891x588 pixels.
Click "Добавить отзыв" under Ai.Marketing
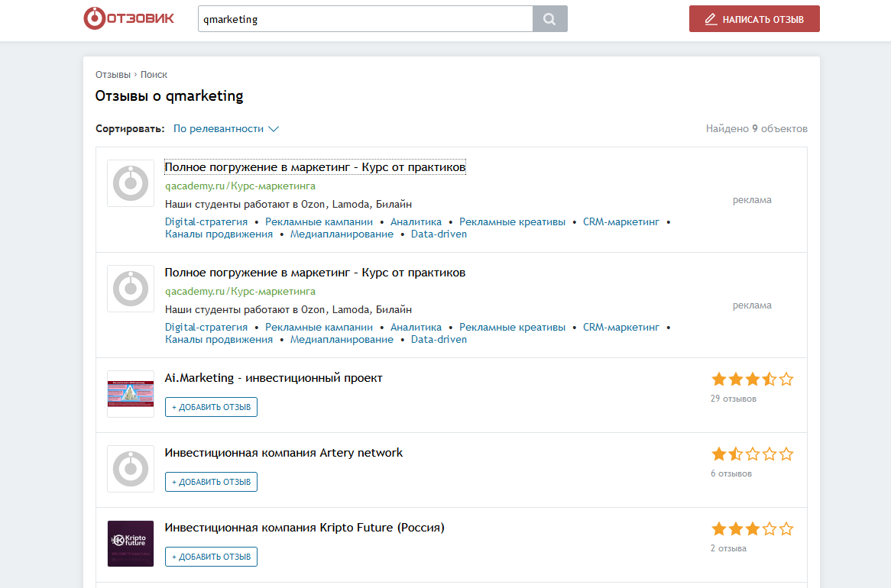(211, 407)
